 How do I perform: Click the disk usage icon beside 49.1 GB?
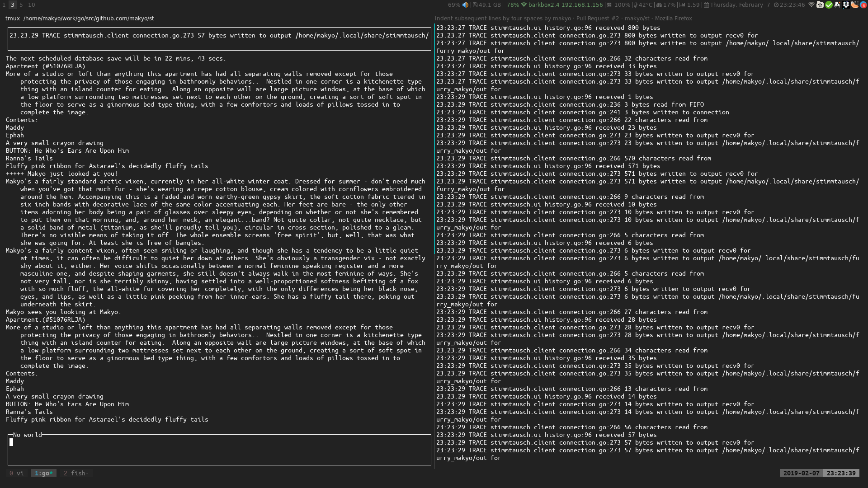pos(475,5)
